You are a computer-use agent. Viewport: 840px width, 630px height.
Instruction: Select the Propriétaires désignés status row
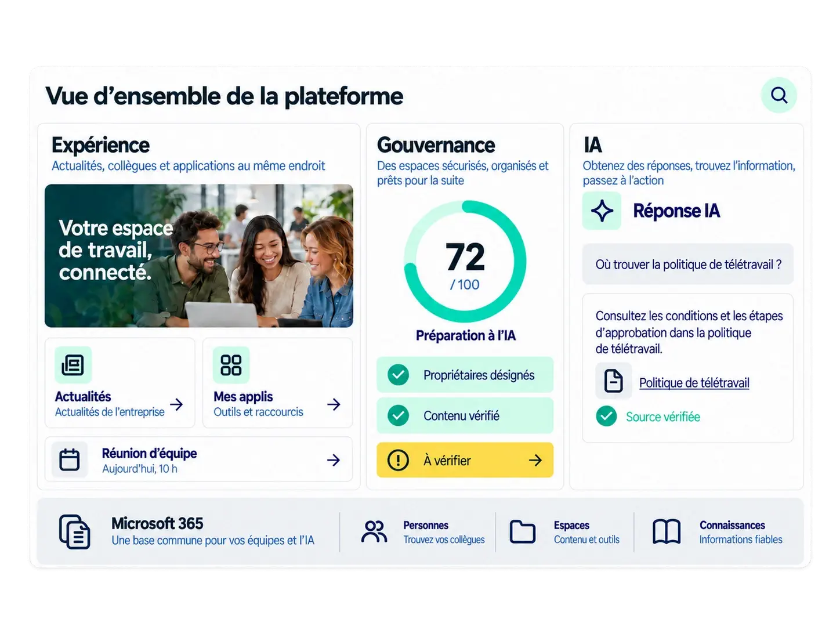(x=465, y=375)
